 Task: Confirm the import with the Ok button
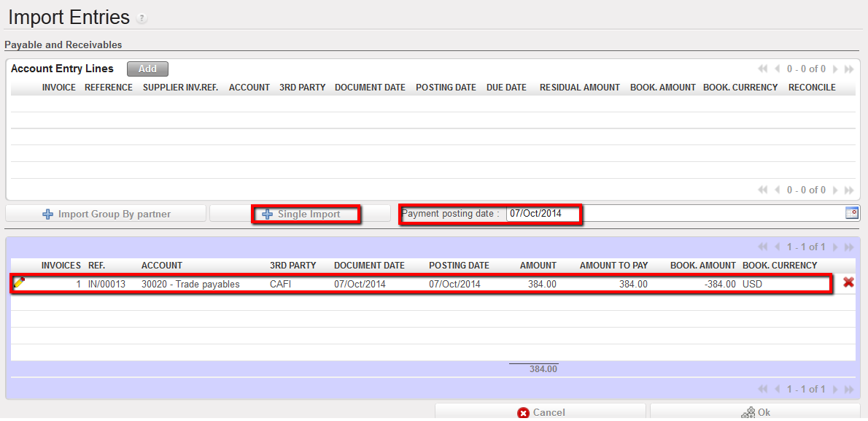point(756,412)
